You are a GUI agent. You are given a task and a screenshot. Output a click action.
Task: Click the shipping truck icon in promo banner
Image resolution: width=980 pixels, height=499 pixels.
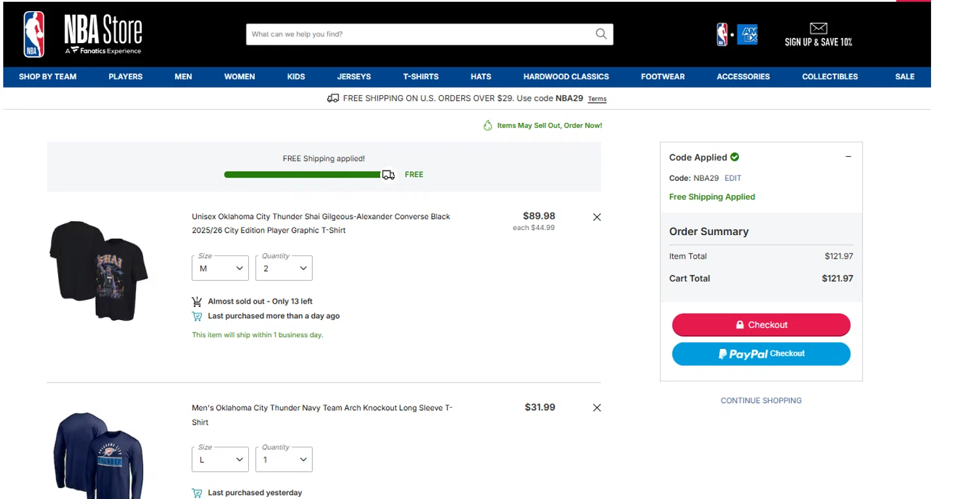tap(333, 98)
